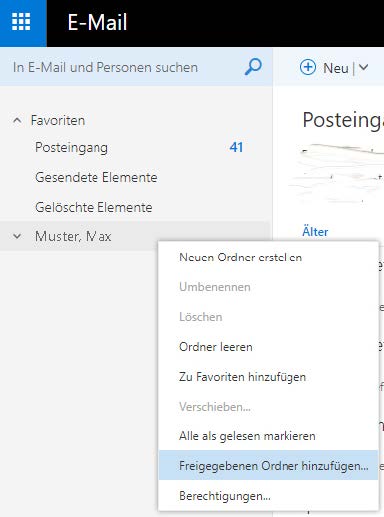Collapse the Favoriten section chevron
Screen dimensions: 384x517
pyautogui.click(x=17, y=120)
